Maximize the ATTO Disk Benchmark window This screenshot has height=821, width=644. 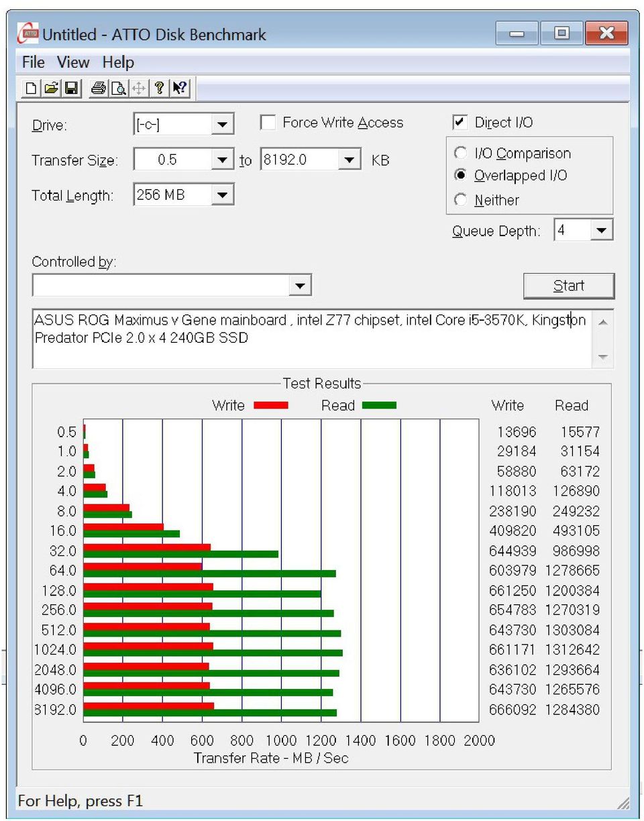(561, 33)
